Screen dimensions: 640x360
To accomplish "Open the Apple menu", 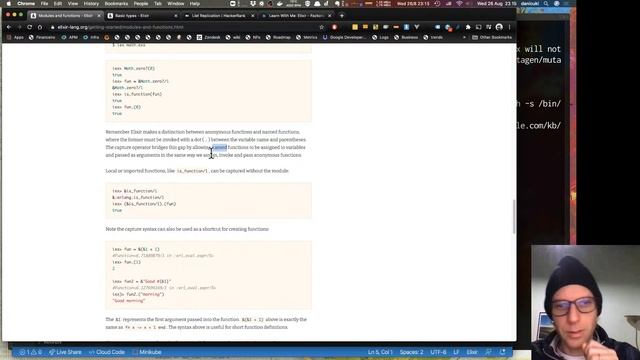I will (8, 4).
